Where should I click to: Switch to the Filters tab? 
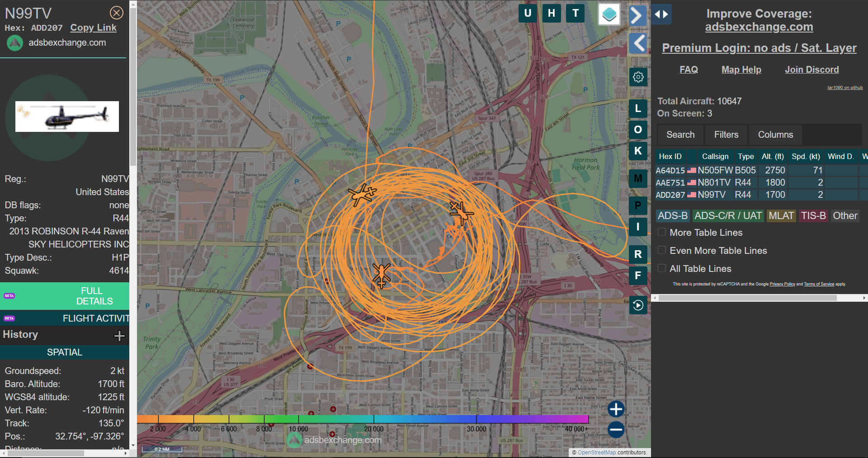click(726, 135)
